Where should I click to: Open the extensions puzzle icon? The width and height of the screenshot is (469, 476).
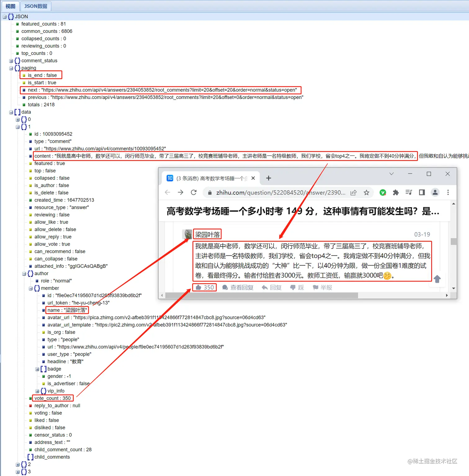click(396, 193)
